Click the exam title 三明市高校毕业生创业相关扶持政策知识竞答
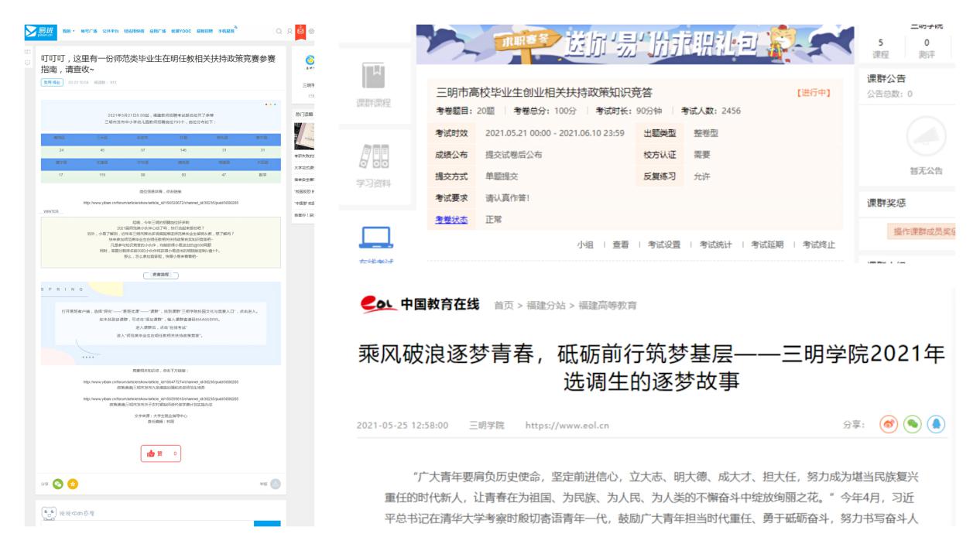This screenshot has height=551, width=980. click(544, 93)
